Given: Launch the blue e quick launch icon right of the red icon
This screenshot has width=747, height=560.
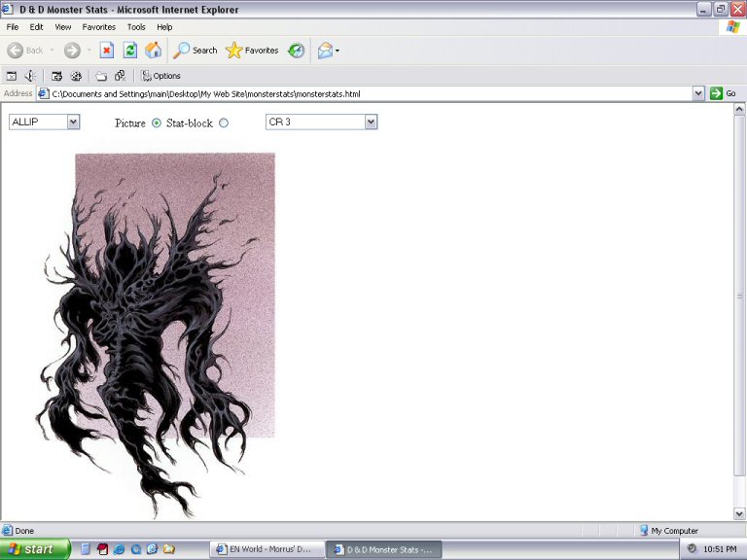Looking at the screenshot, I should (119, 549).
